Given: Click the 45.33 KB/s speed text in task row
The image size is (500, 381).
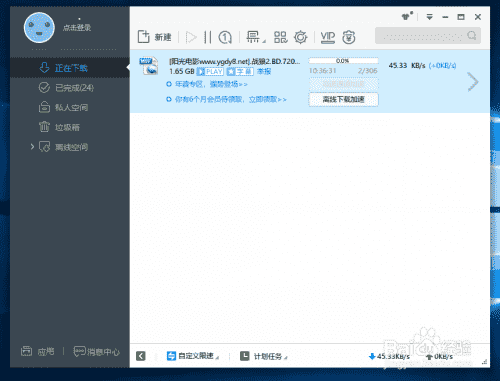Looking at the screenshot, I should click(407, 65).
